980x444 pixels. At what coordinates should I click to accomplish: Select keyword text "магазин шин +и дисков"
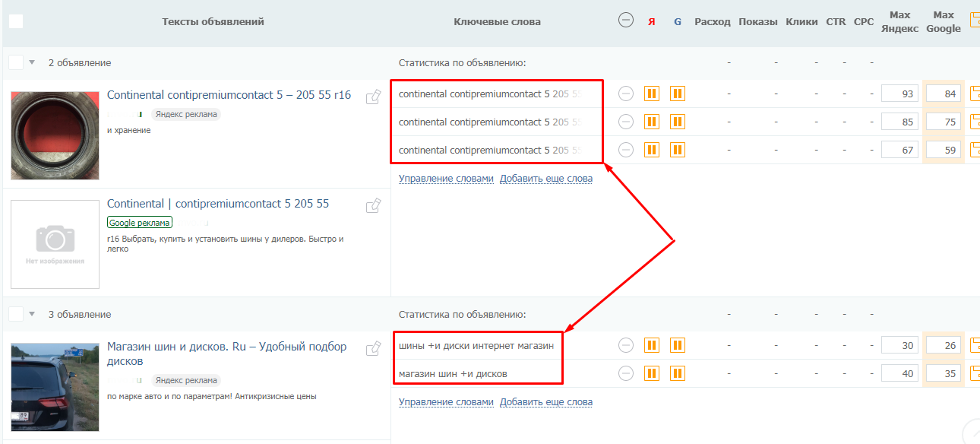pos(453,373)
